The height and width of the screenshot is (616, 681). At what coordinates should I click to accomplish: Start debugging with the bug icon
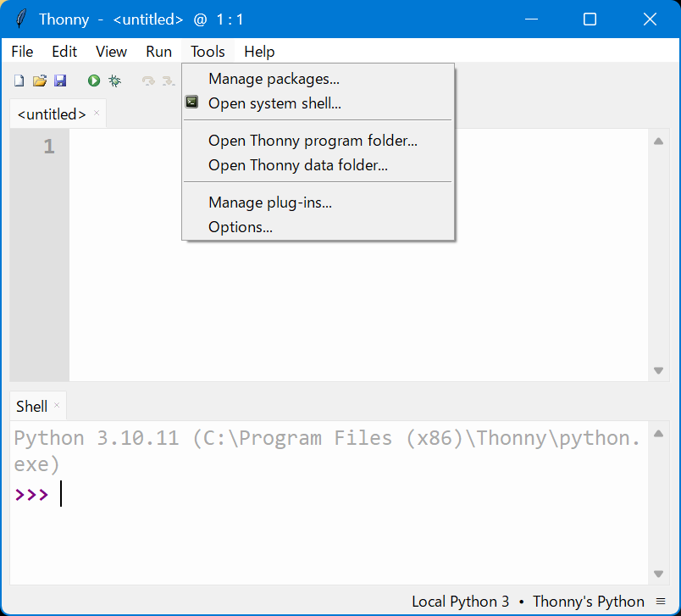[114, 80]
